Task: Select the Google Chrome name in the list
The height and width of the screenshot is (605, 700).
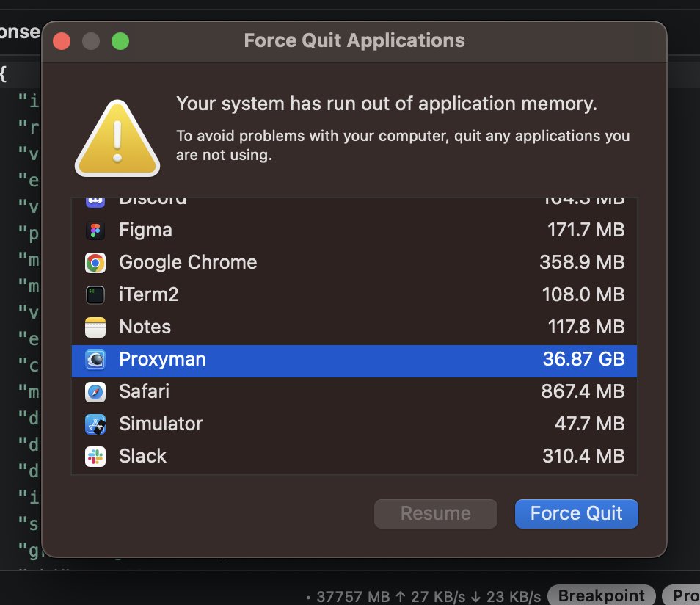Action: pos(188,262)
